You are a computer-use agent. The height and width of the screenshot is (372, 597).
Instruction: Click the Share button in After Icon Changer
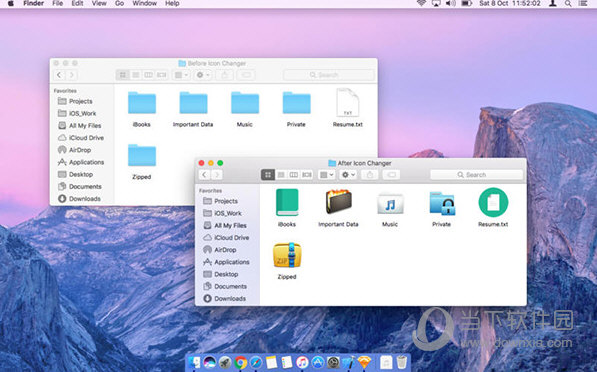pos(369,175)
